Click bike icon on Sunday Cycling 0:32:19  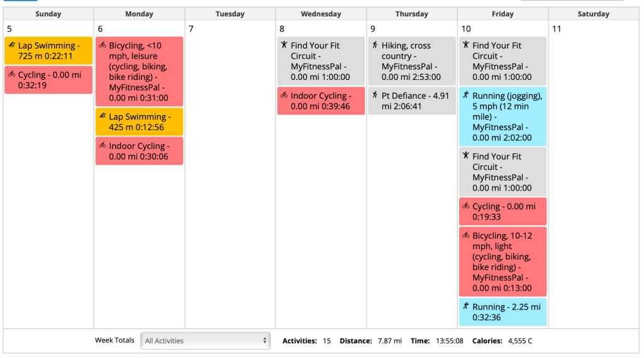(x=12, y=75)
